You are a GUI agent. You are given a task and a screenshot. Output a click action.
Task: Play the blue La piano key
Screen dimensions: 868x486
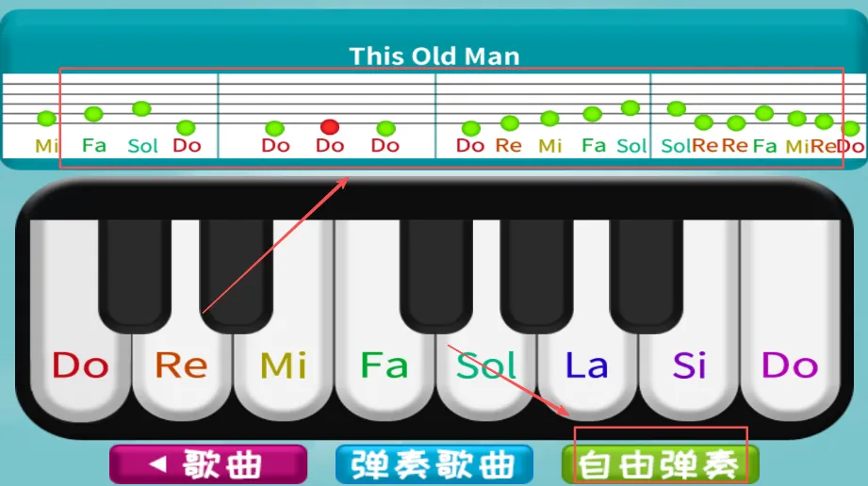[587, 365]
